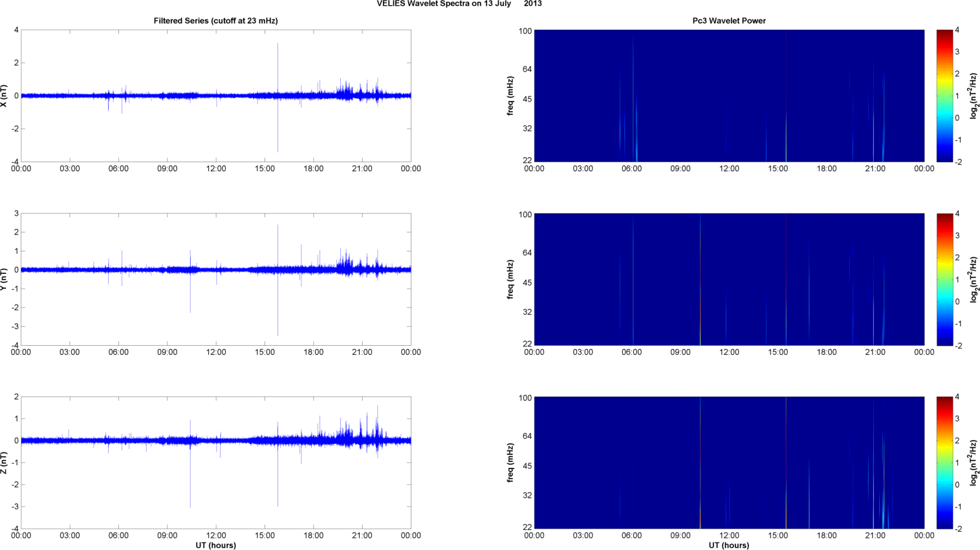
Task: Click the '18:00' tick under the Y series plot
Action: [x=314, y=352]
